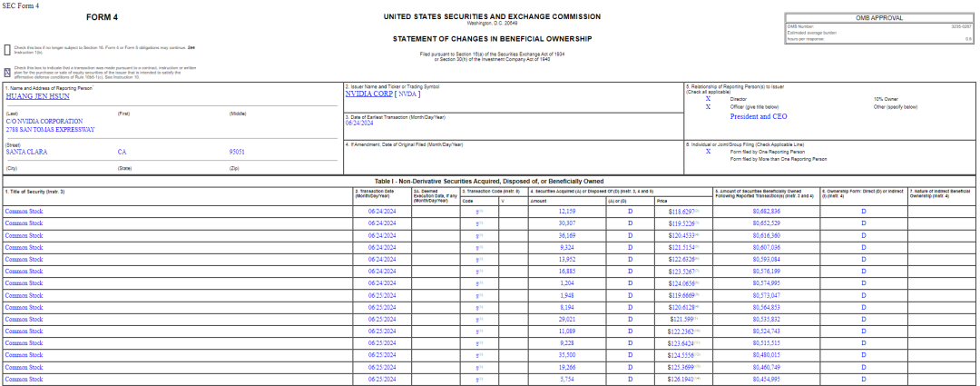Screen dimensions: 980x386
Task: Click the amount cell 13,952
Action: tap(567, 259)
